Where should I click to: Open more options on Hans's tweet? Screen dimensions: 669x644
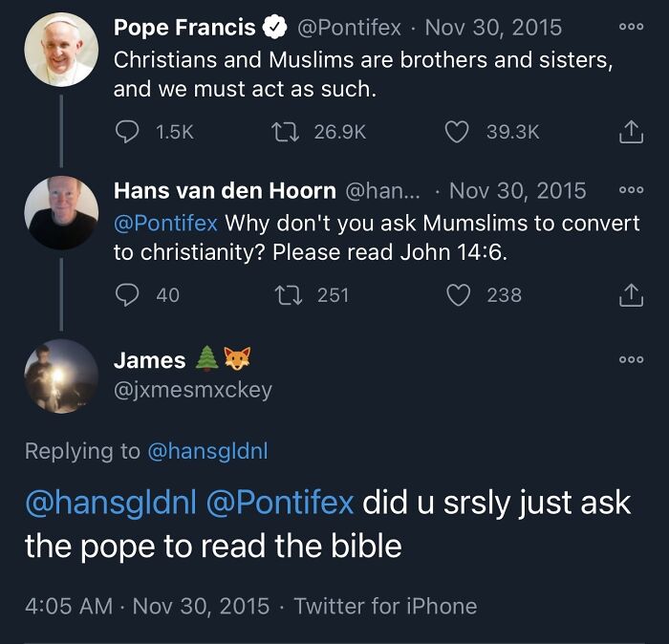[631, 190]
